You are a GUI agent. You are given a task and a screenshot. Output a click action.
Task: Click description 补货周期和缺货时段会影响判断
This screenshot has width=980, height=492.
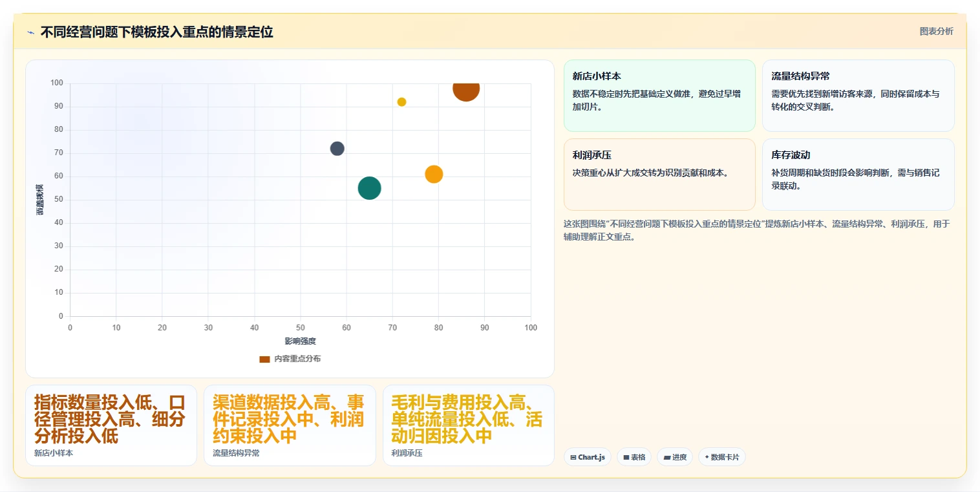pos(855,179)
